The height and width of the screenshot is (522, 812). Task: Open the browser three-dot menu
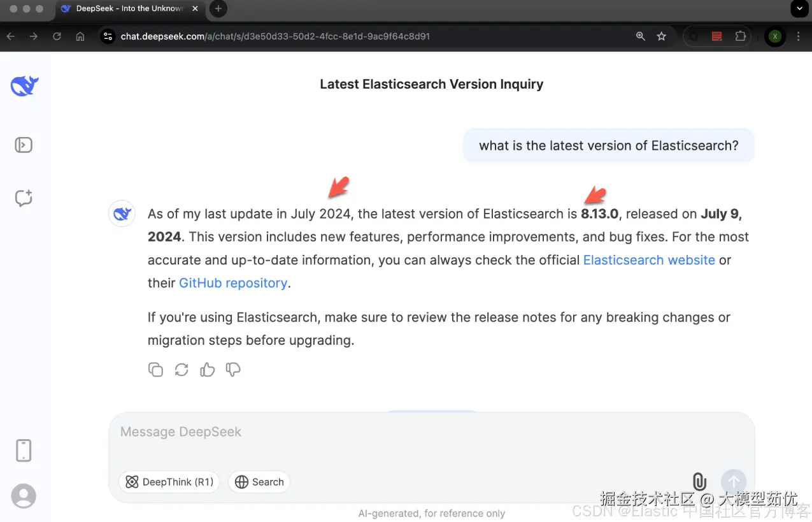coord(798,36)
